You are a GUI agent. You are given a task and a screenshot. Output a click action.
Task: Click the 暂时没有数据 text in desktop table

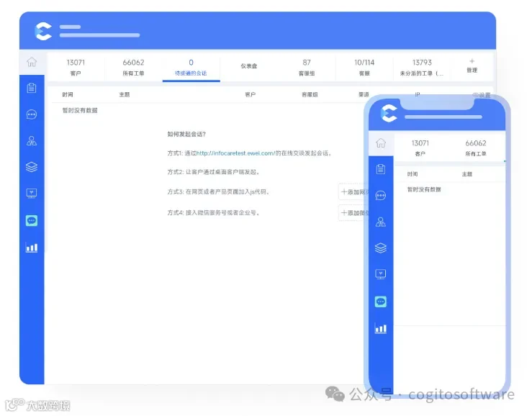80,110
